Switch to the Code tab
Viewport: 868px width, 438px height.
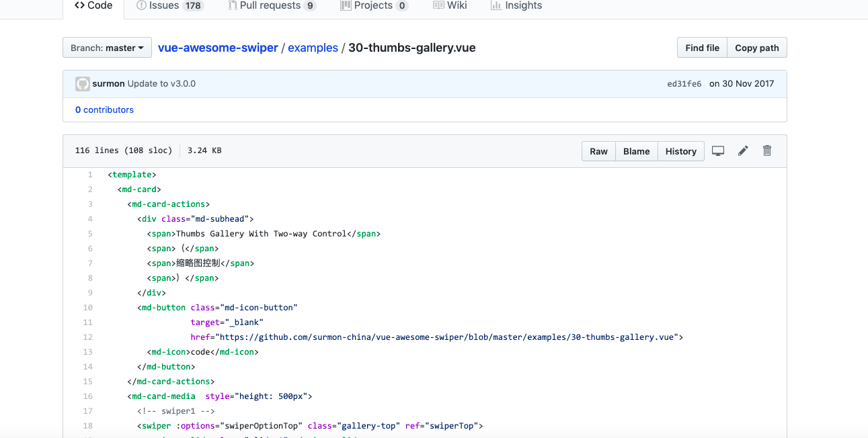[x=93, y=5]
